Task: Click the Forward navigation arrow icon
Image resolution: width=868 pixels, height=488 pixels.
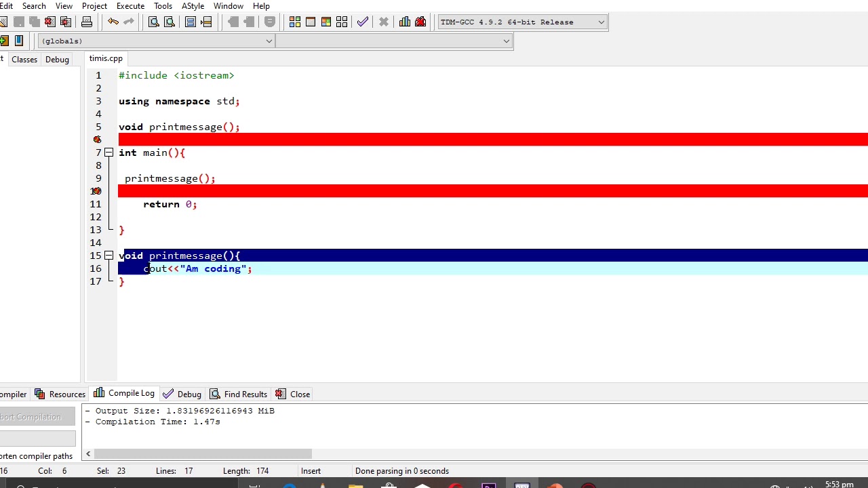Action: (248, 22)
